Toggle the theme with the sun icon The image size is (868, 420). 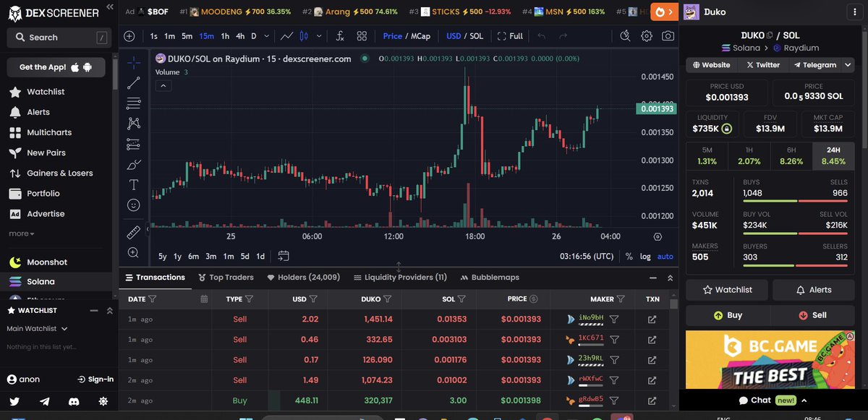point(103,401)
